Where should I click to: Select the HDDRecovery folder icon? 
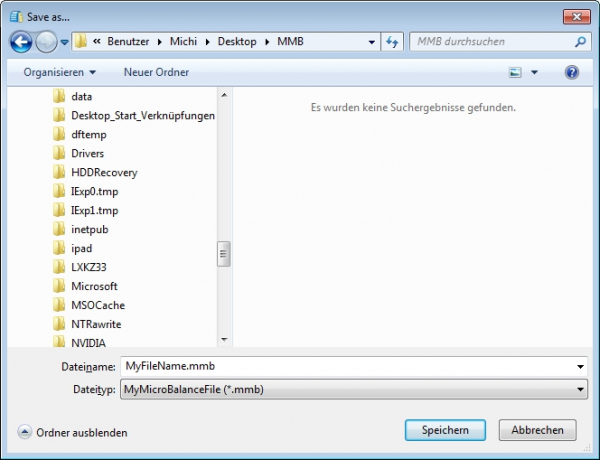59,173
